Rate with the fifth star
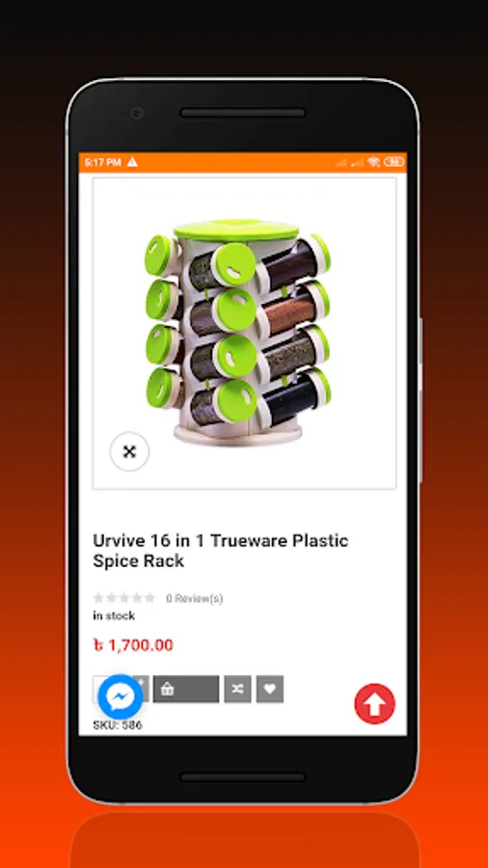The height and width of the screenshot is (868, 488). tap(149, 598)
